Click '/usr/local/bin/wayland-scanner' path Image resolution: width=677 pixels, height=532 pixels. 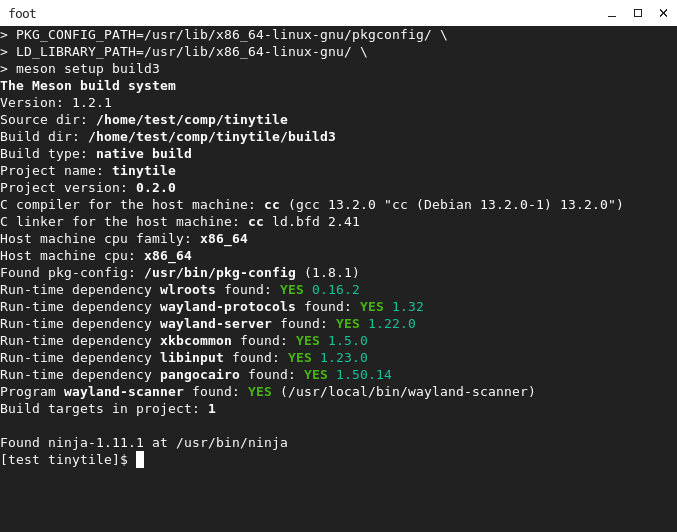(x=408, y=392)
